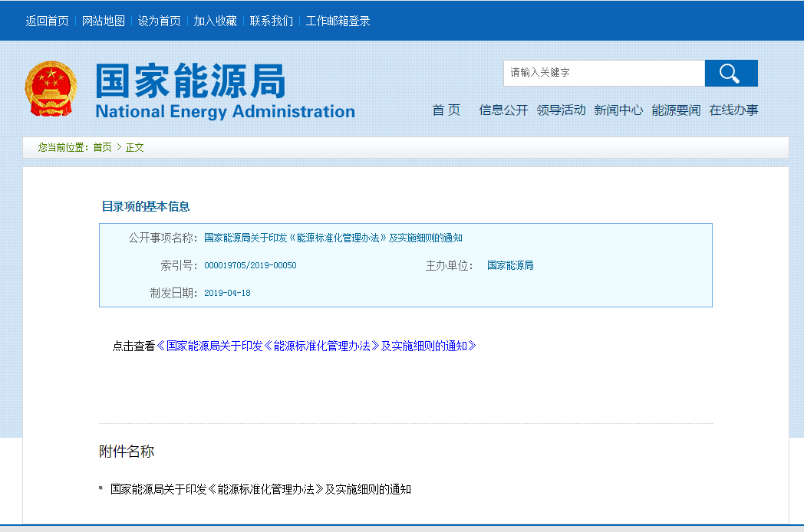The height and width of the screenshot is (532, 804).
Task: Click the 附件名称 heading
Action: click(127, 452)
